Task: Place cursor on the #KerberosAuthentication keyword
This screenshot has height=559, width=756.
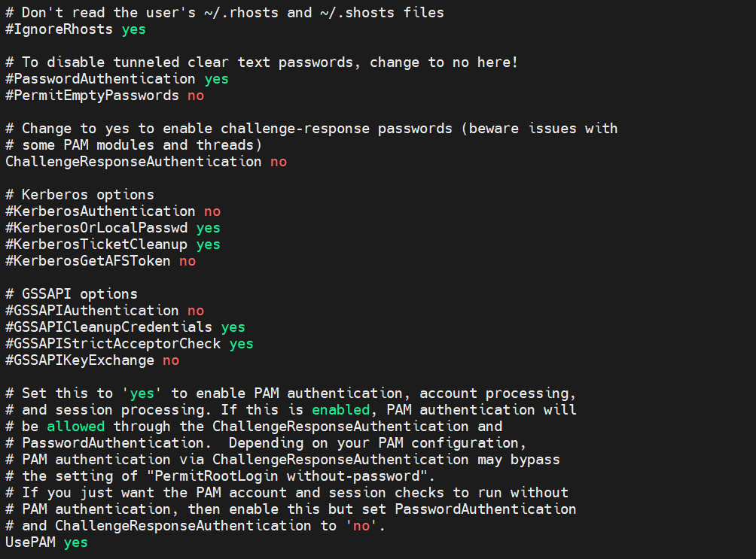Action: click(100, 211)
